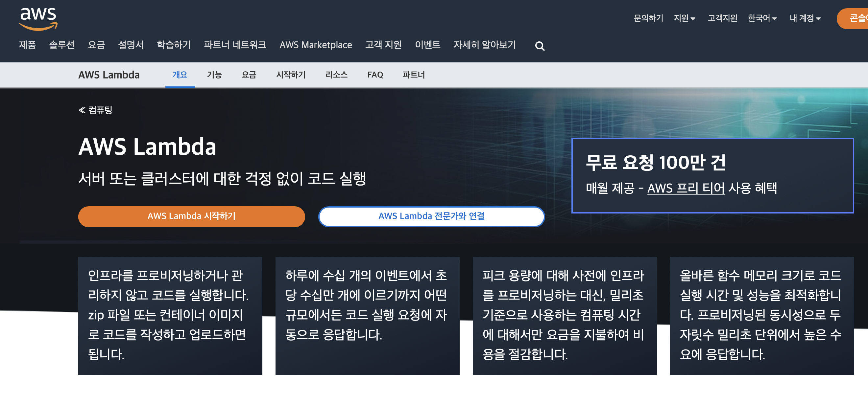Click the large AWS Lambda headline
Screen dimensions: 868x404
coord(147,147)
